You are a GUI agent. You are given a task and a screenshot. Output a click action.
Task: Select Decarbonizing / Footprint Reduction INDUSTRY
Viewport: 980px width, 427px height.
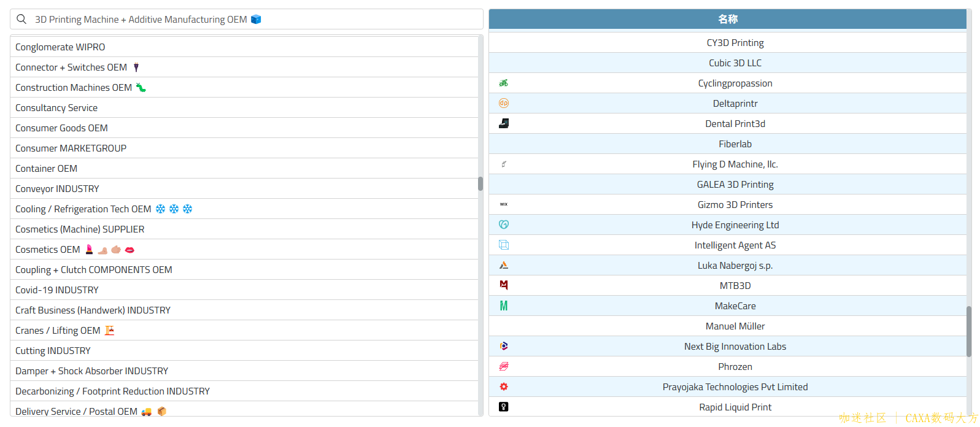pos(244,391)
